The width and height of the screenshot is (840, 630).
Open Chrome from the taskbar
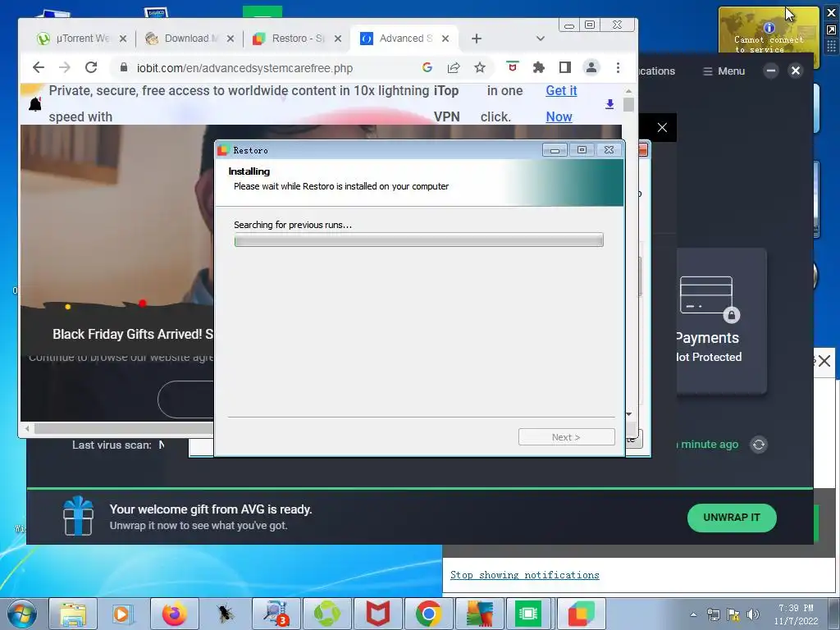[x=428, y=614]
